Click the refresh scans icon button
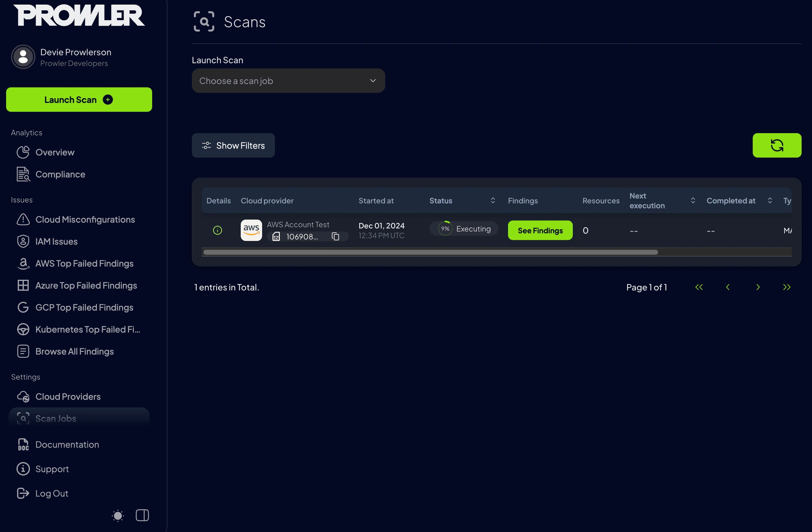The height and width of the screenshot is (532, 812). (x=777, y=145)
